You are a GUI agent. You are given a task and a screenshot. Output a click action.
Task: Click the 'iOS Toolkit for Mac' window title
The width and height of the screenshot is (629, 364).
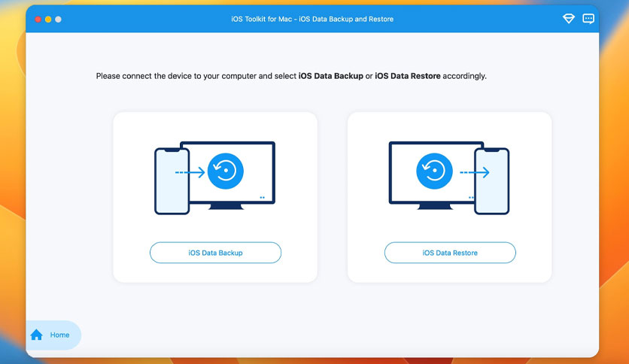pos(312,19)
